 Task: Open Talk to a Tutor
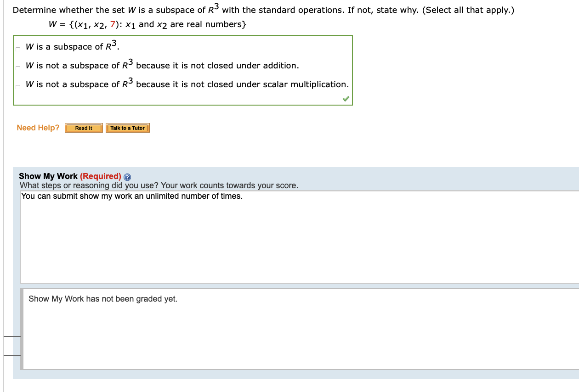coord(128,128)
